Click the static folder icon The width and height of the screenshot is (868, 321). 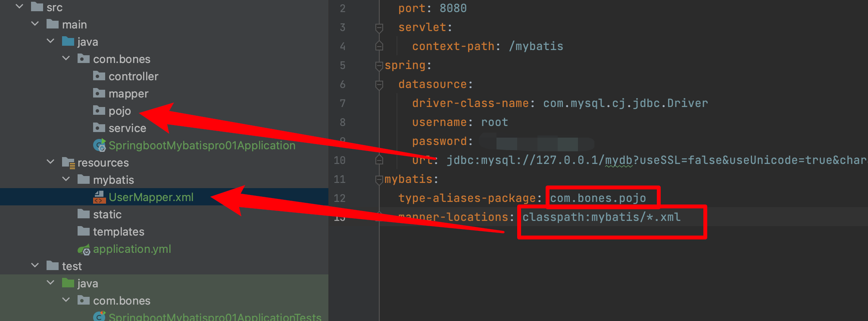84,214
